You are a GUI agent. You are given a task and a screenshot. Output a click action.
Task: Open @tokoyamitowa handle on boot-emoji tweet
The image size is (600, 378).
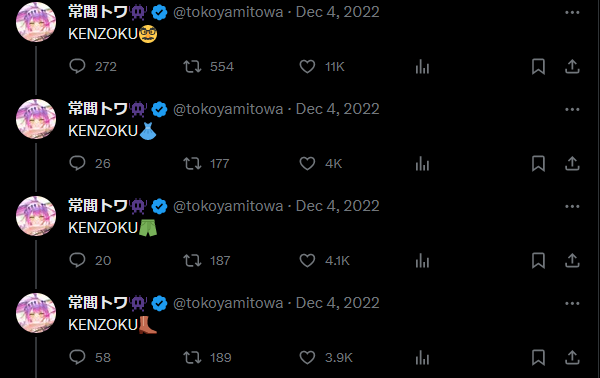(228, 303)
